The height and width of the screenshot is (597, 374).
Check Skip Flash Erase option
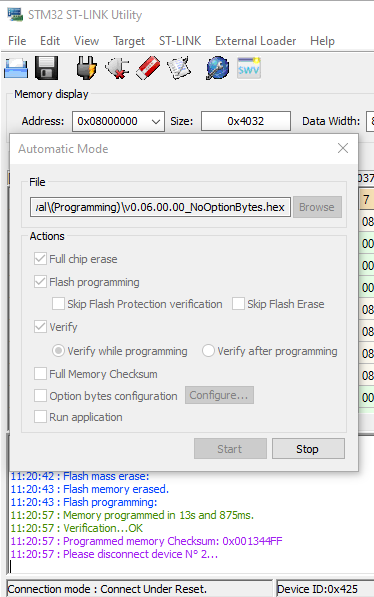tap(238, 304)
